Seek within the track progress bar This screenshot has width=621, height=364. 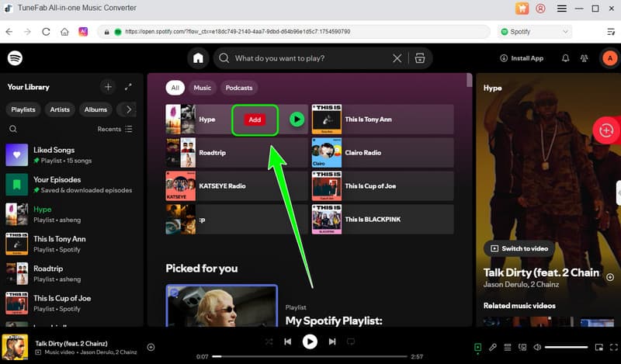pos(310,356)
